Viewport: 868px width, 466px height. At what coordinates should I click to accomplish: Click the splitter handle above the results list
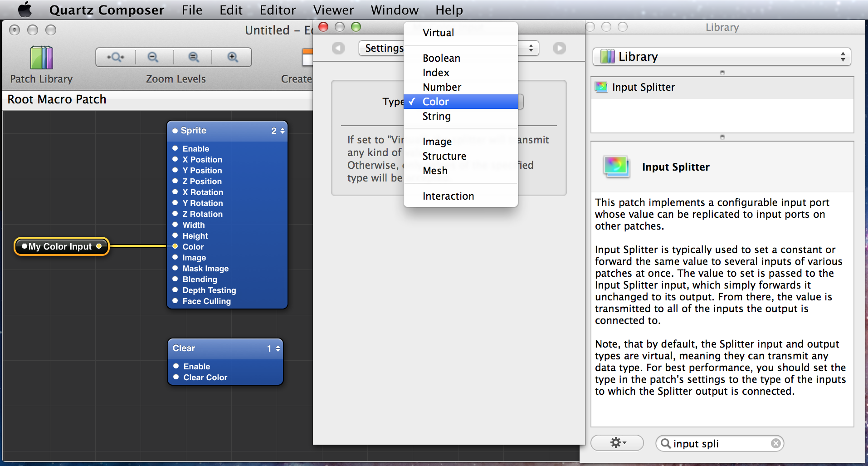[x=722, y=72]
